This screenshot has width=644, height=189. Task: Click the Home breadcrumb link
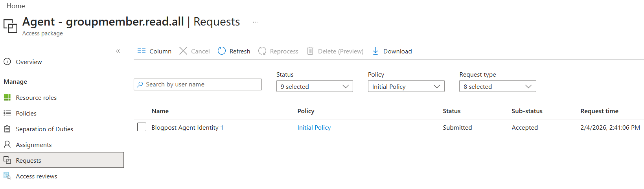tap(16, 6)
